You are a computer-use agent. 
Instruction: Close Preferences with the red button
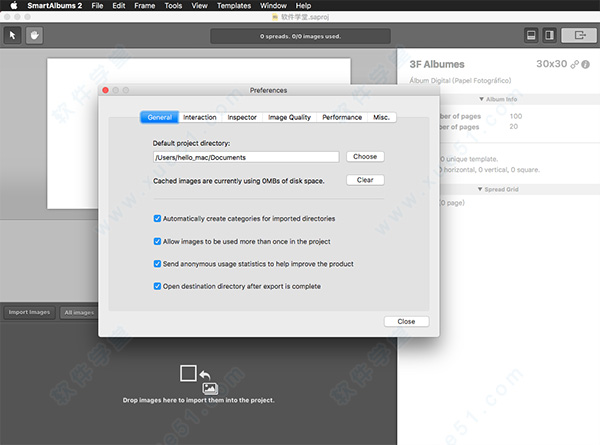tap(105, 90)
